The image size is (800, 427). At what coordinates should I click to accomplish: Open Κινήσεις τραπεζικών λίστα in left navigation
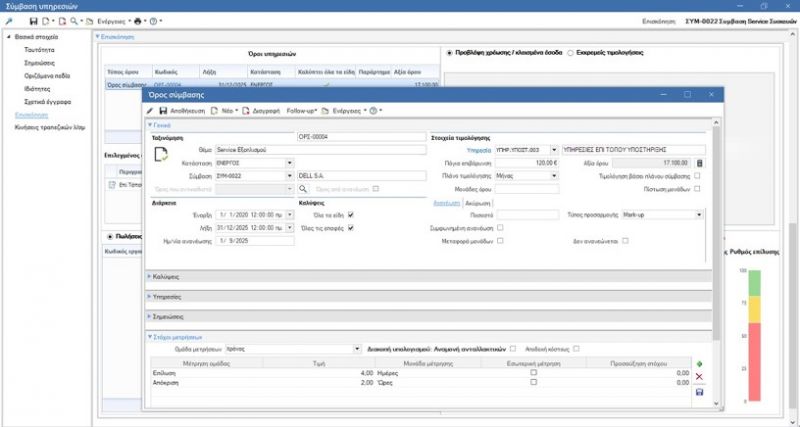50,128
